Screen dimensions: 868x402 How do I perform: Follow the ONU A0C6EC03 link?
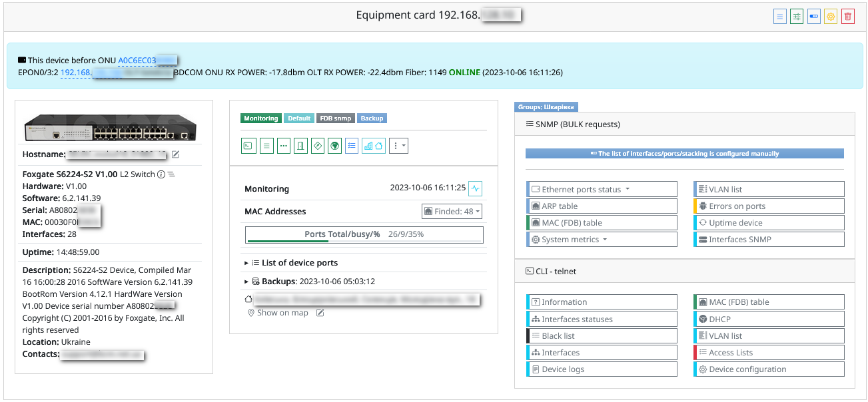pyautogui.click(x=147, y=61)
